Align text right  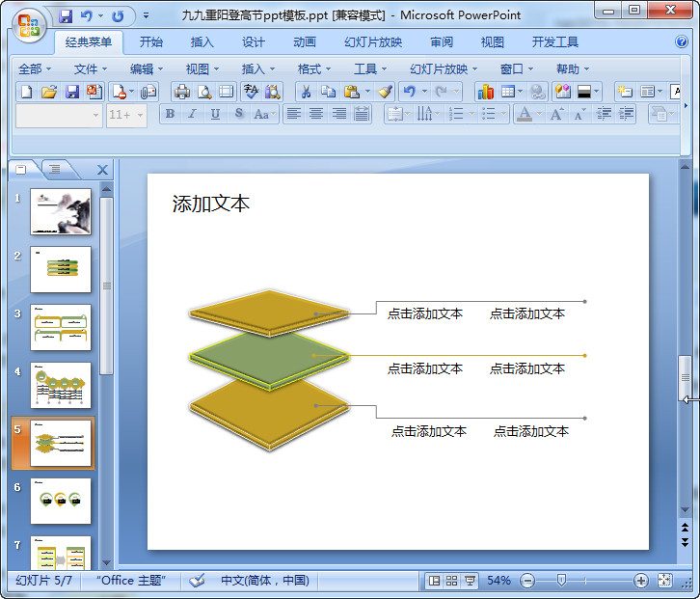[x=338, y=114]
